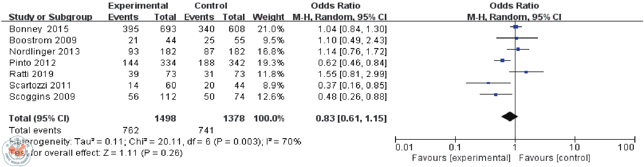Click the Chinese Medical Association watermark logo
Viewport: 644px width, 167px height.
coord(17,151)
